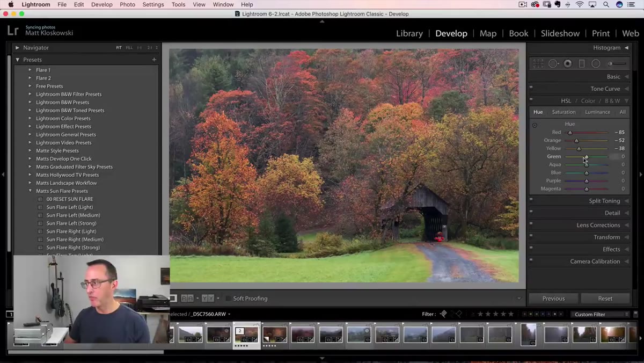Hide the right panel group arrow

click(x=641, y=174)
